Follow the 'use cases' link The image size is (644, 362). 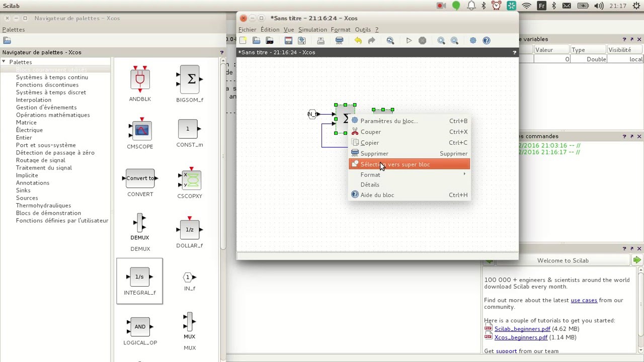(584, 300)
